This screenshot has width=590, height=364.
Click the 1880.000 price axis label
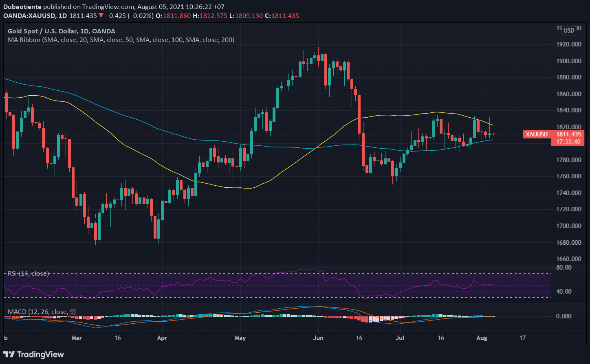point(568,77)
